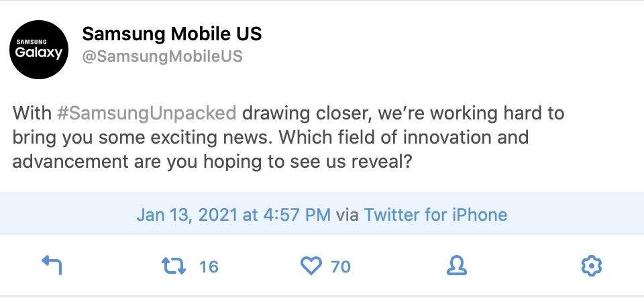Image resolution: width=644 pixels, height=298 pixels.
Task: View the retweet count 16
Action: point(209,266)
